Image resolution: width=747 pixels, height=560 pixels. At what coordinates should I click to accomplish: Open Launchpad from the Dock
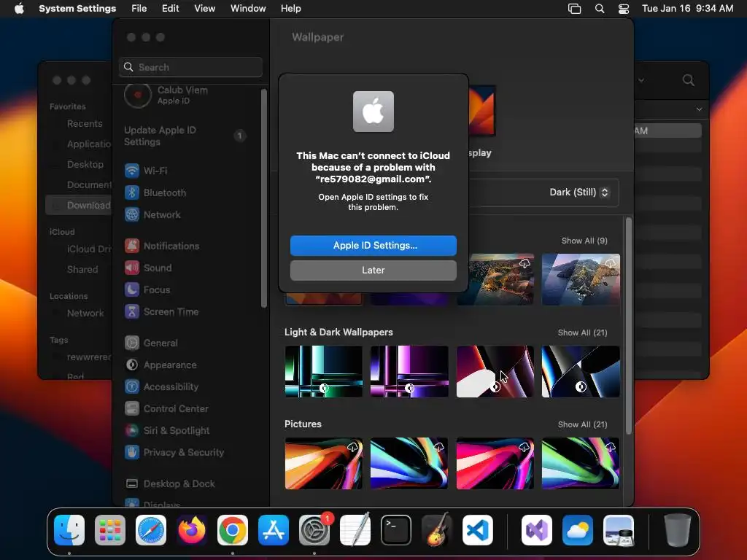110,530
